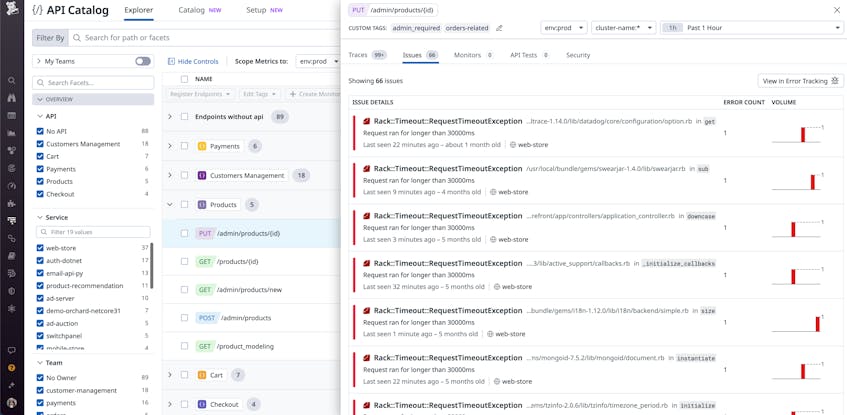Switch to the Explorer tab
This screenshot has width=847, height=415.
click(x=138, y=10)
